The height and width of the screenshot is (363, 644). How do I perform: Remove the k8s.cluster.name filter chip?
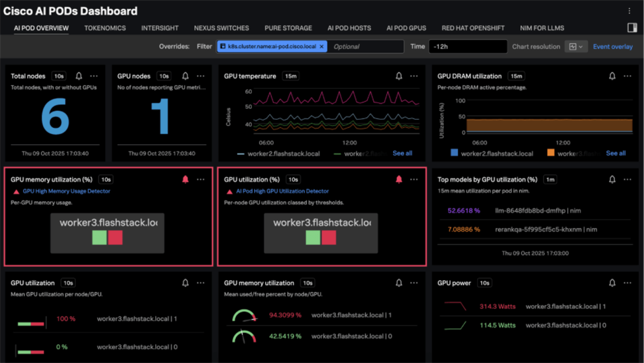[322, 47]
